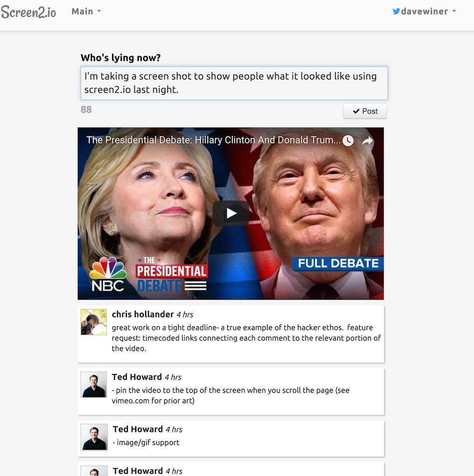Click the Post button
Viewport: 474px width, 476px height.
tap(365, 111)
